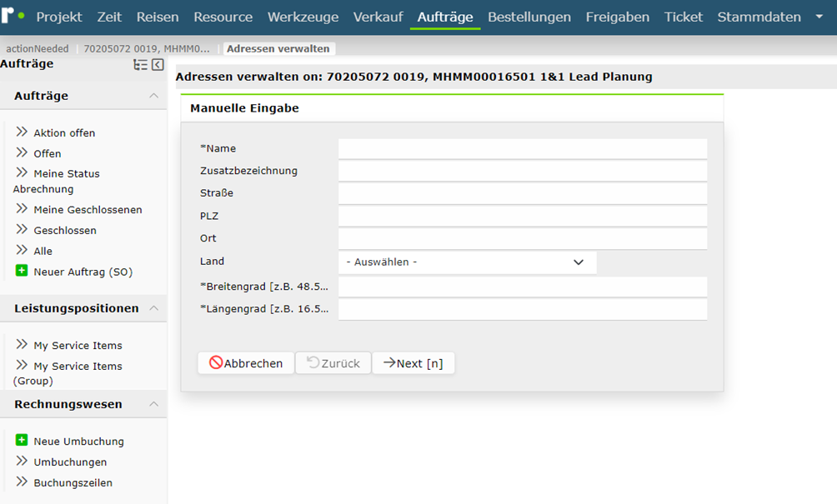Click the double-arrow icon beside Meine Geschlossenen
The width and height of the screenshot is (837, 504).
22,208
